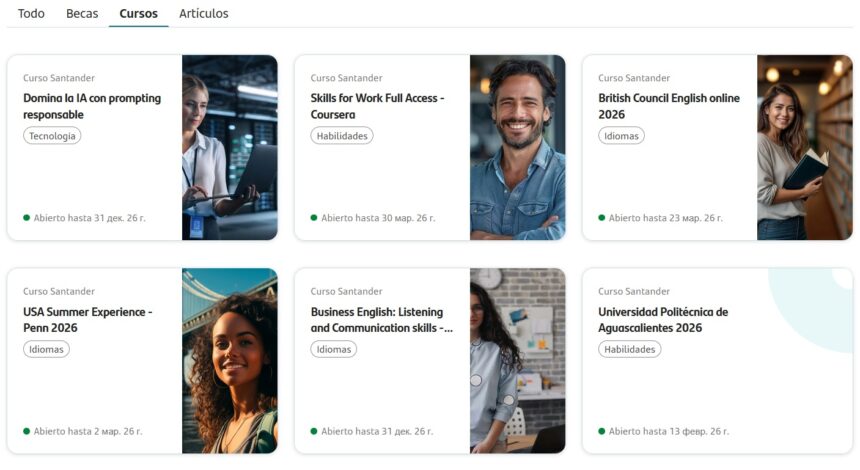Click Idiomas tag on British Council card
Screen dimensions: 860x470
coord(621,135)
